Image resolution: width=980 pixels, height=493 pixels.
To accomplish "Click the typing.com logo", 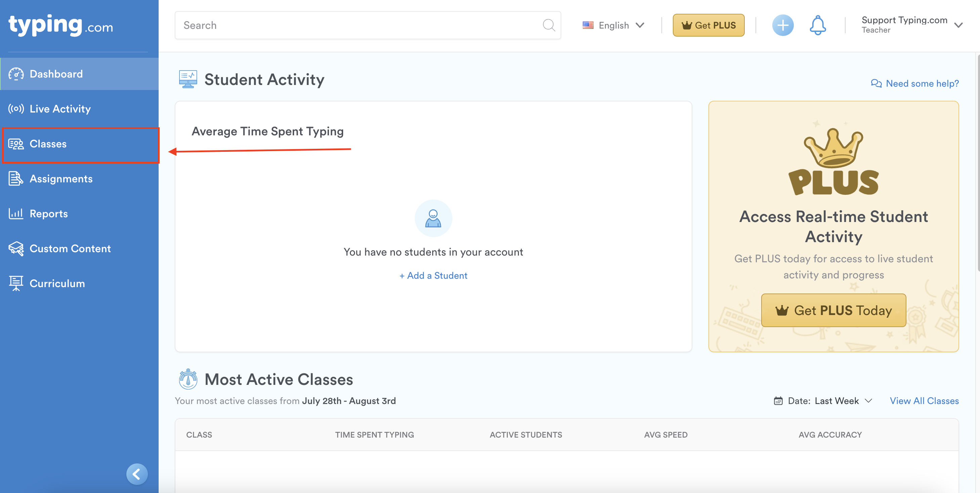I will [x=61, y=25].
